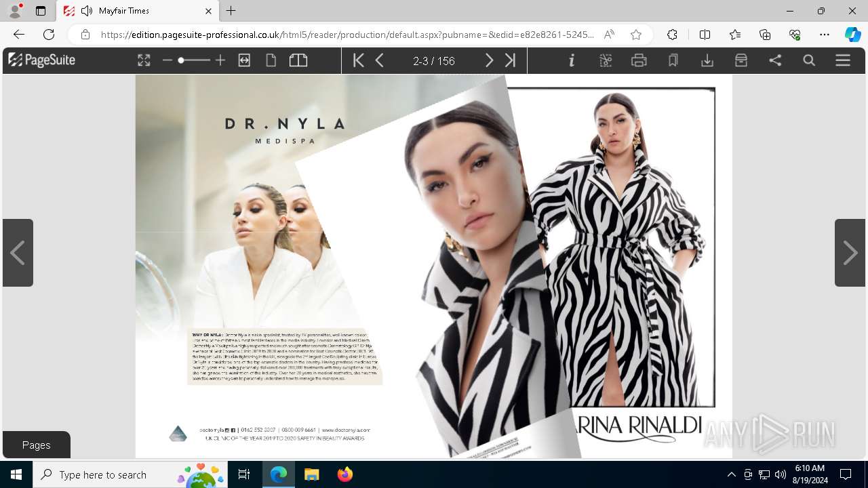868x488 pixels.
Task: Click the zoom slider handle
Action: point(181,60)
